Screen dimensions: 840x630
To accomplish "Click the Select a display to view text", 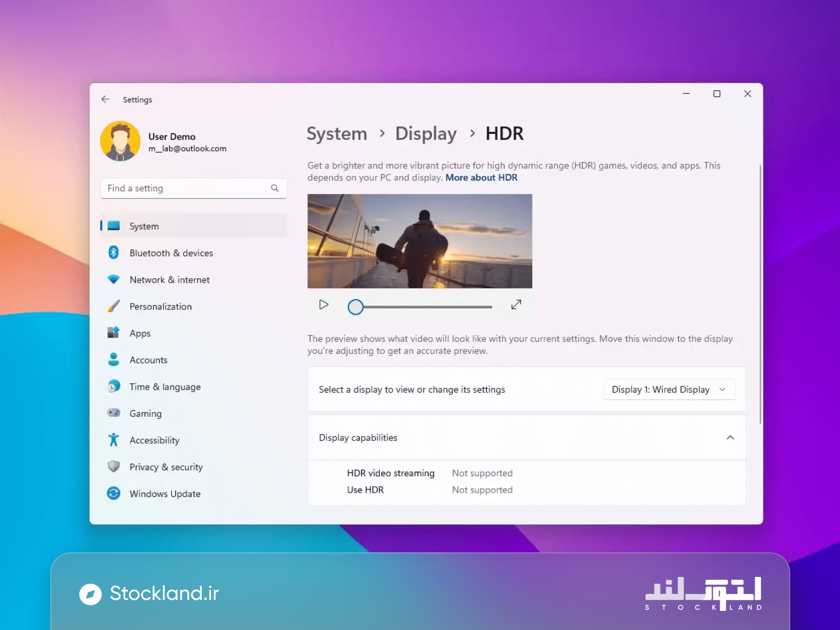I will pyautogui.click(x=412, y=389).
